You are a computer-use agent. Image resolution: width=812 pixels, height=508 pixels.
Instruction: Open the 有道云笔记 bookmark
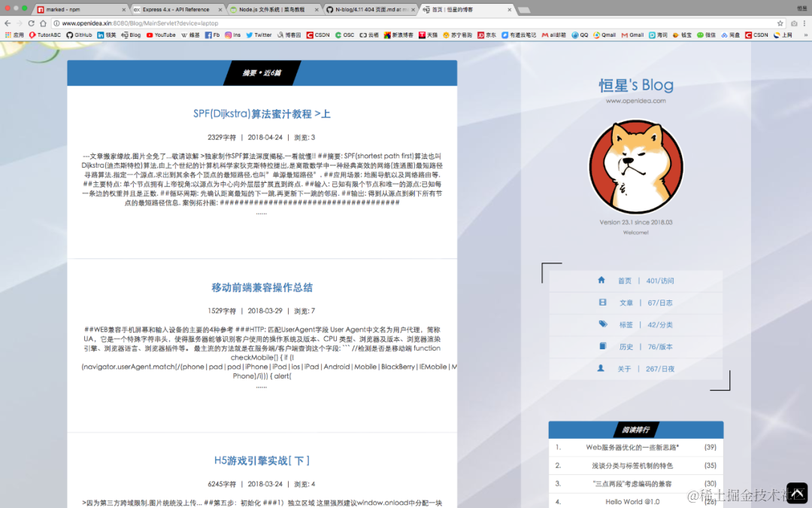pyautogui.click(x=519, y=35)
